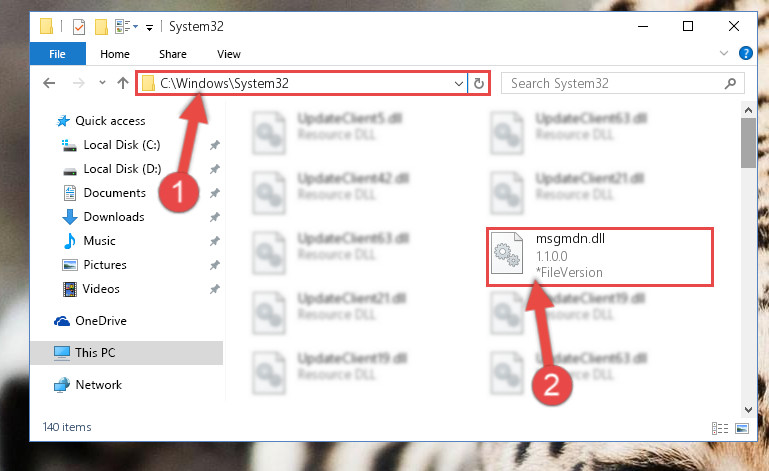Click the New Folder quick toolbar icon
The image size is (769, 471).
(101, 26)
